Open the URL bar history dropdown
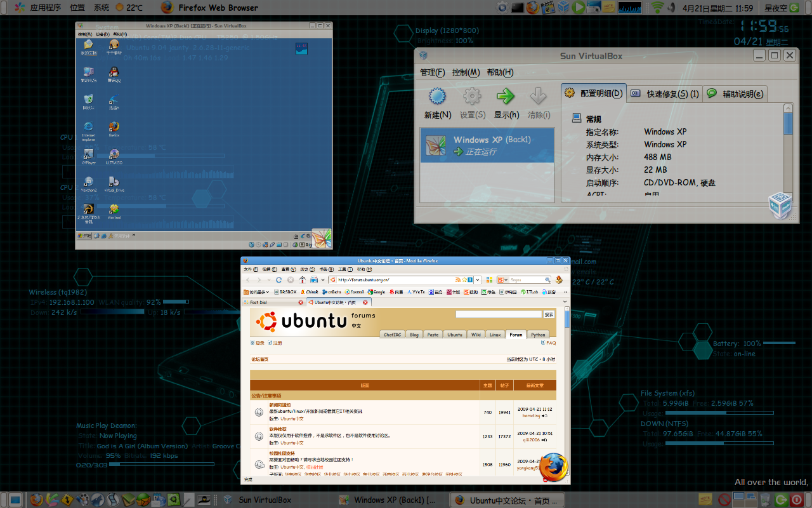This screenshot has width=812, height=508. click(478, 280)
